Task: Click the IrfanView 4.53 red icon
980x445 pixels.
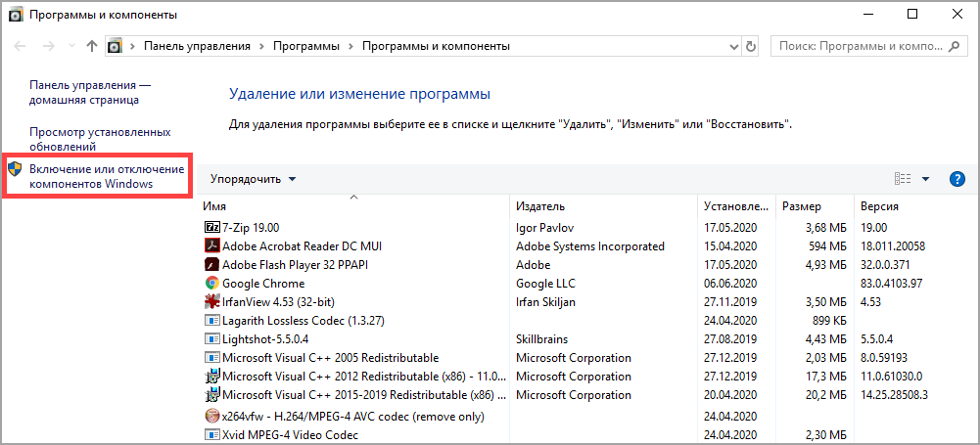Action: tap(211, 302)
